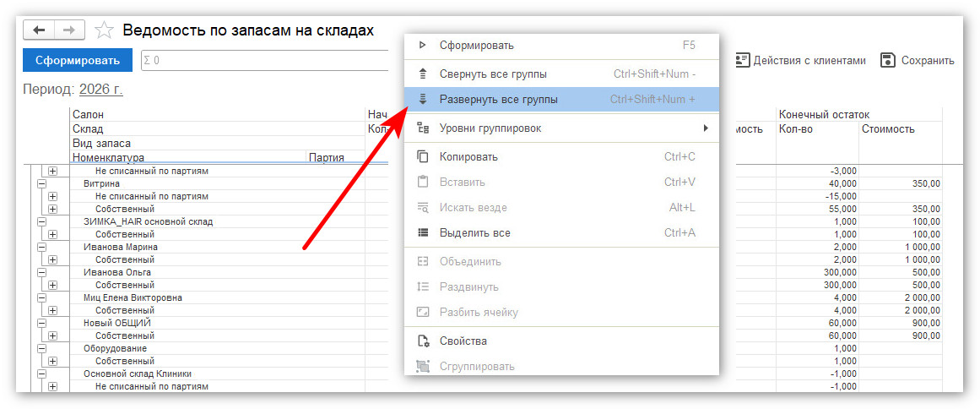Screen dimensions: 980x409
Task: Expand Собственный under Оборудование
Action: click(53, 361)
